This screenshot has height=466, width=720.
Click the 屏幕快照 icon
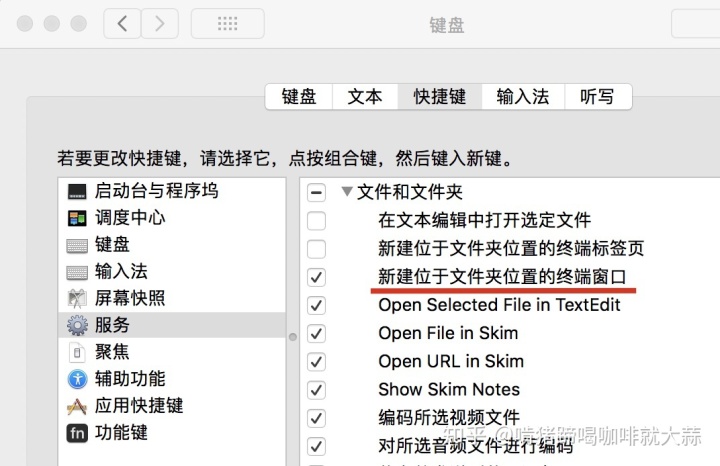pos(77,299)
